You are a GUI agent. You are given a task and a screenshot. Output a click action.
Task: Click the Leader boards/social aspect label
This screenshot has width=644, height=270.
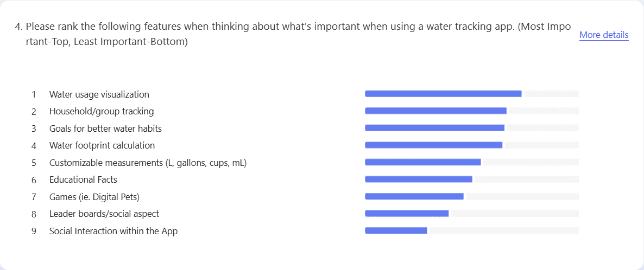[x=104, y=214]
